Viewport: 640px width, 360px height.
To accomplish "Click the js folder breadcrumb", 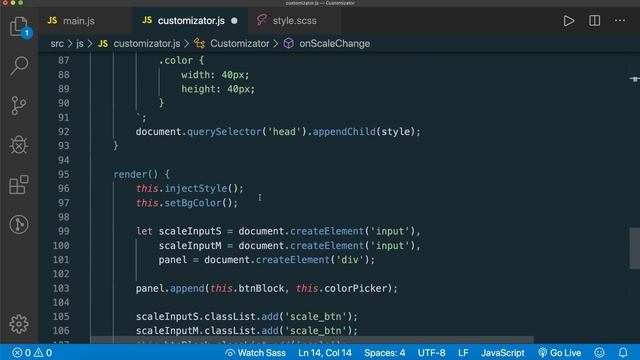I will (x=80, y=44).
